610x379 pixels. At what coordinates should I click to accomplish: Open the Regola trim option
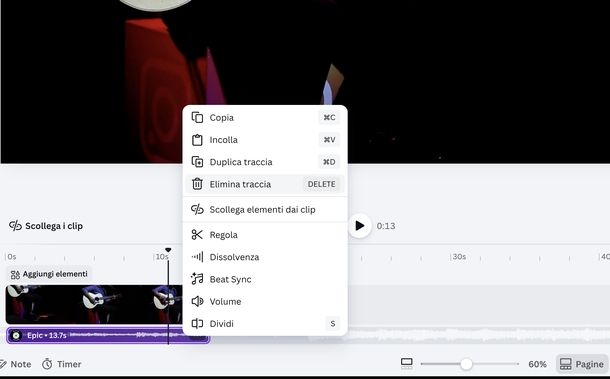click(265, 235)
